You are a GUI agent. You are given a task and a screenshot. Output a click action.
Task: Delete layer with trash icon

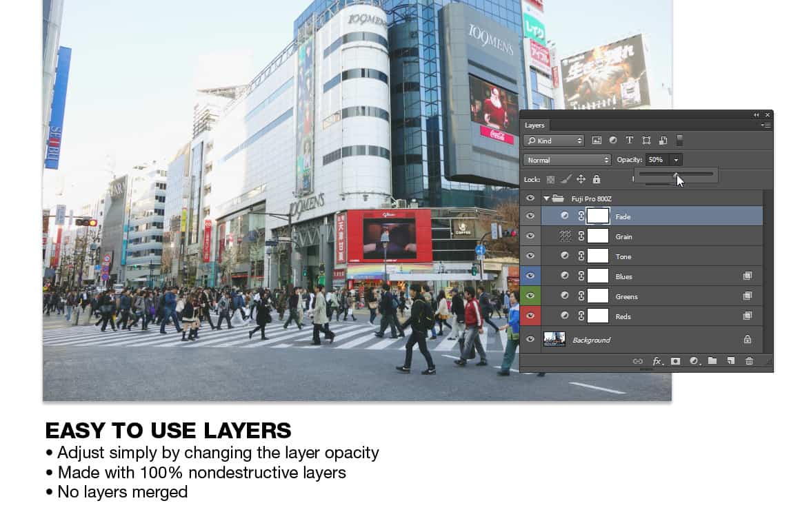click(x=749, y=361)
